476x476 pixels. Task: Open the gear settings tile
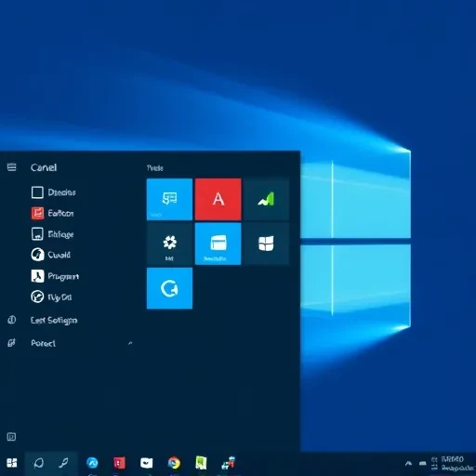pyautogui.click(x=169, y=244)
